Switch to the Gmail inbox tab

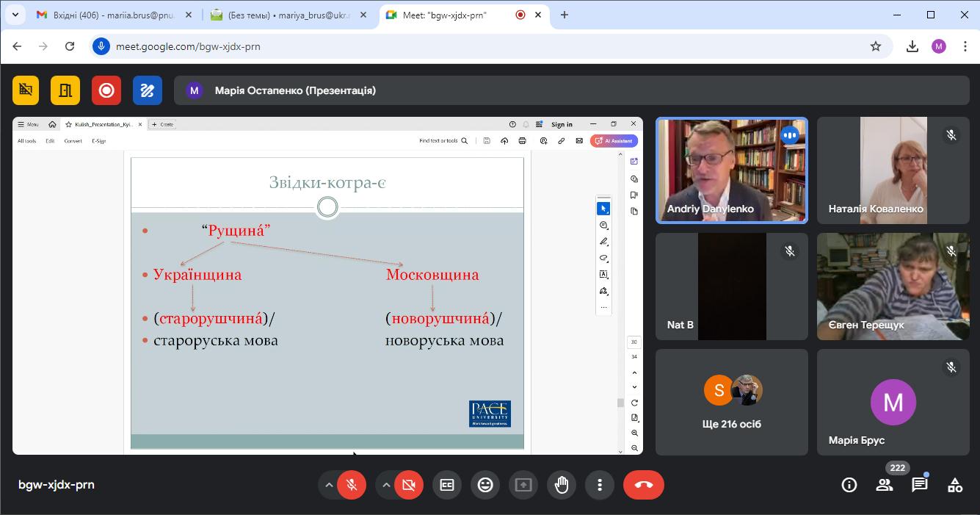pyautogui.click(x=110, y=15)
